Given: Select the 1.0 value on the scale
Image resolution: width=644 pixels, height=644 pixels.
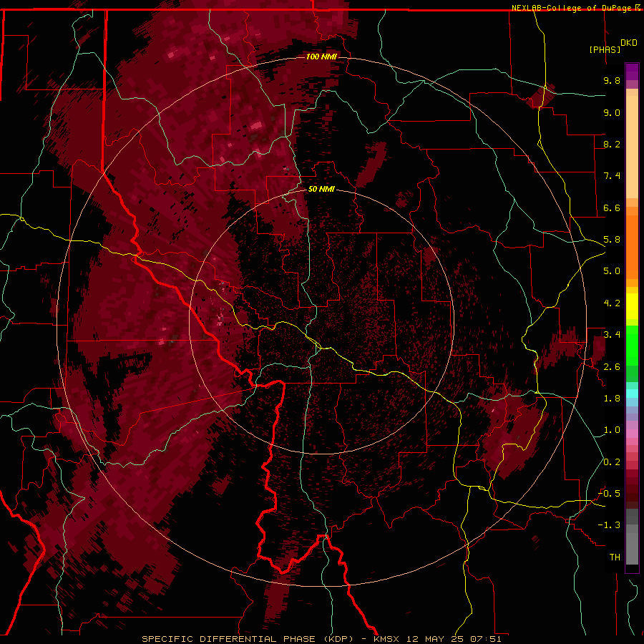Looking at the screenshot, I should [x=612, y=430].
